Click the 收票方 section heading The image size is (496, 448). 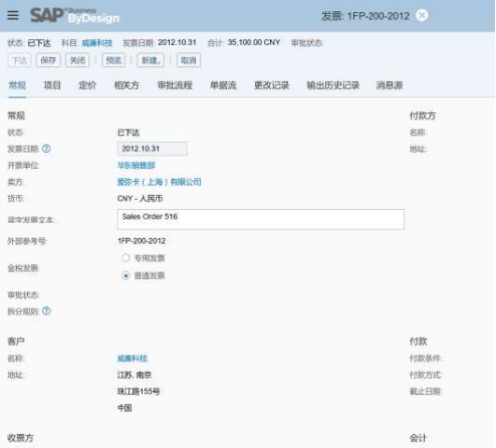point(21,438)
